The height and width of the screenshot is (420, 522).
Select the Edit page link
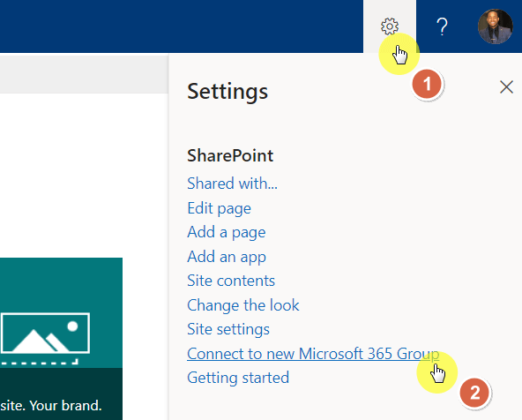219,208
